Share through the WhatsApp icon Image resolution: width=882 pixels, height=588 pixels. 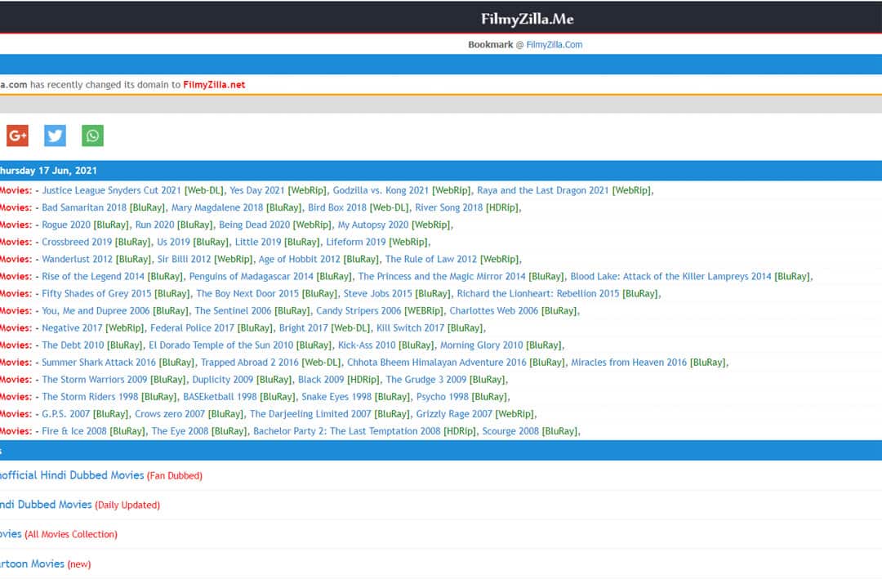pos(93,136)
